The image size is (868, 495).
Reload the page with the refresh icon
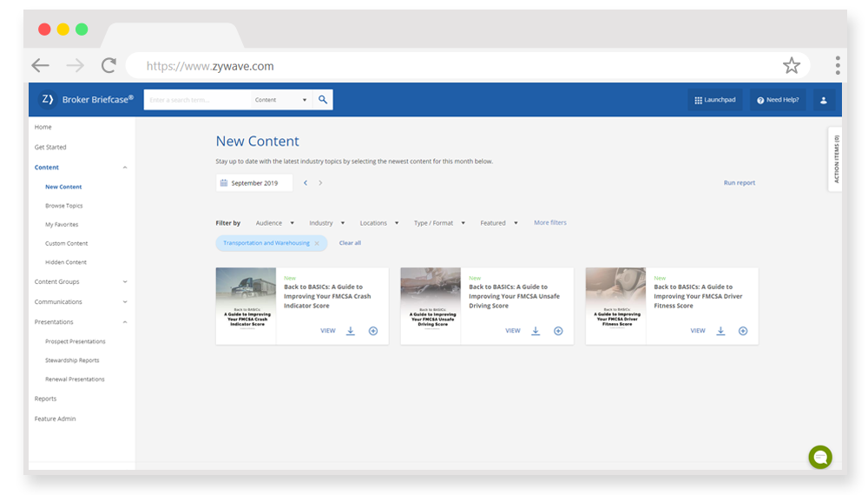tap(108, 66)
